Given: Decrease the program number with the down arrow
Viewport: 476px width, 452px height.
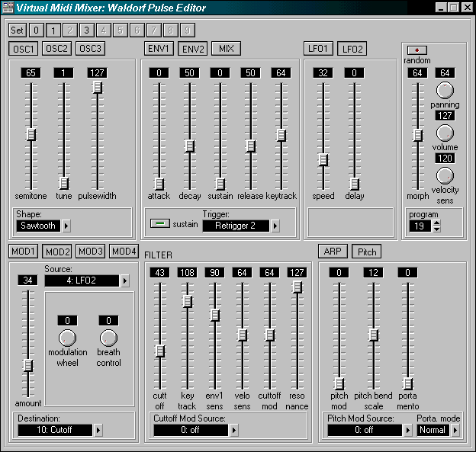Looking at the screenshot, I should pyautogui.click(x=436, y=229).
